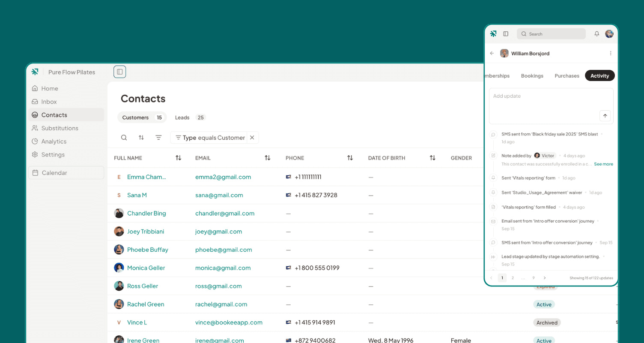Switch to the Customers tab
Viewport: 644px width, 343px height.
coord(142,117)
